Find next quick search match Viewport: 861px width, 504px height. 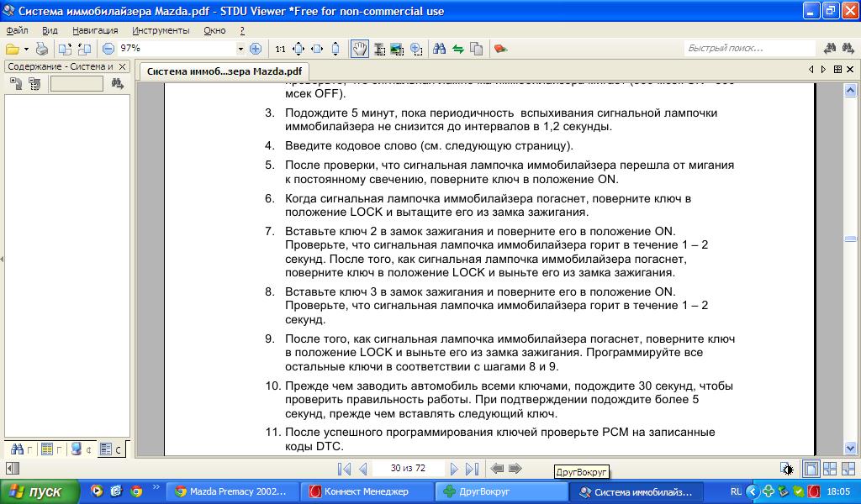point(848,49)
